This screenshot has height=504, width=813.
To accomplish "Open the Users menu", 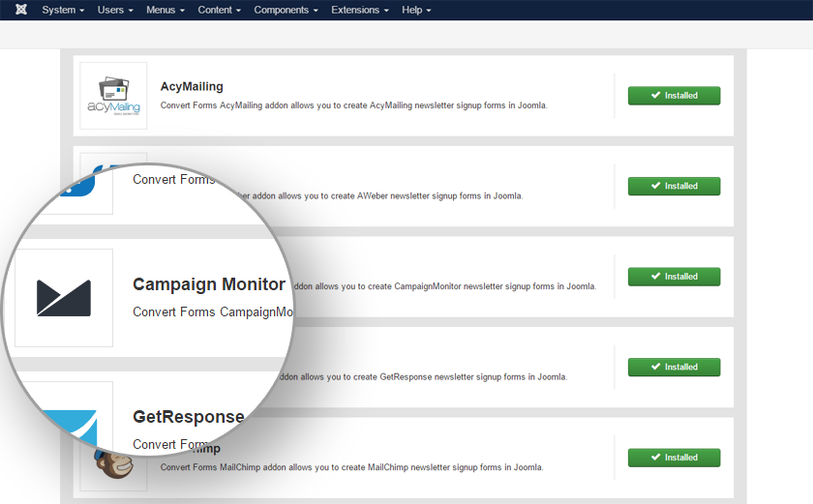I will coord(115,10).
